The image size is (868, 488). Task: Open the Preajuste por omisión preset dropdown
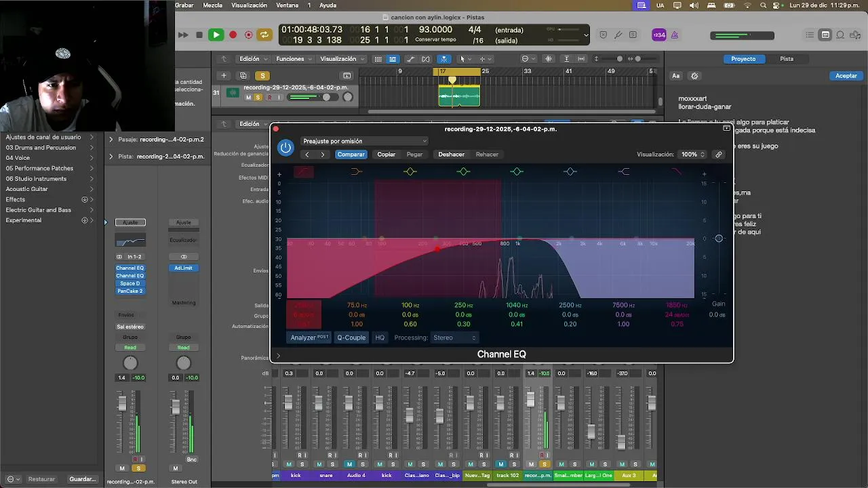click(365, 141)
